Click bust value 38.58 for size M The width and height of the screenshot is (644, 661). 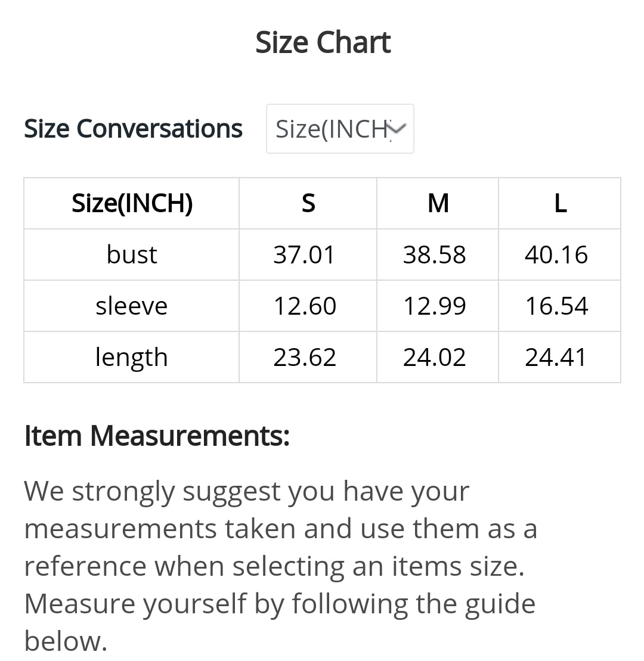[x=435, y=255]
